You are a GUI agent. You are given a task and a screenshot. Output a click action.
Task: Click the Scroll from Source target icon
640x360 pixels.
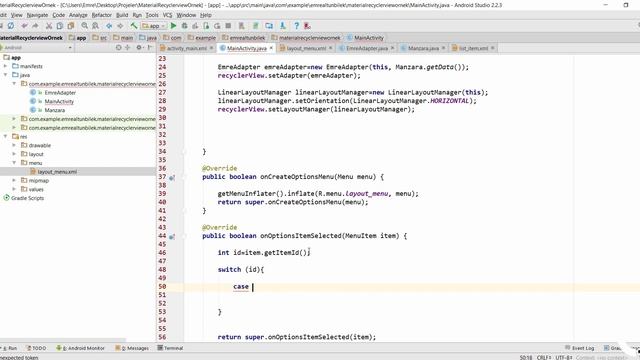(118, 47)
